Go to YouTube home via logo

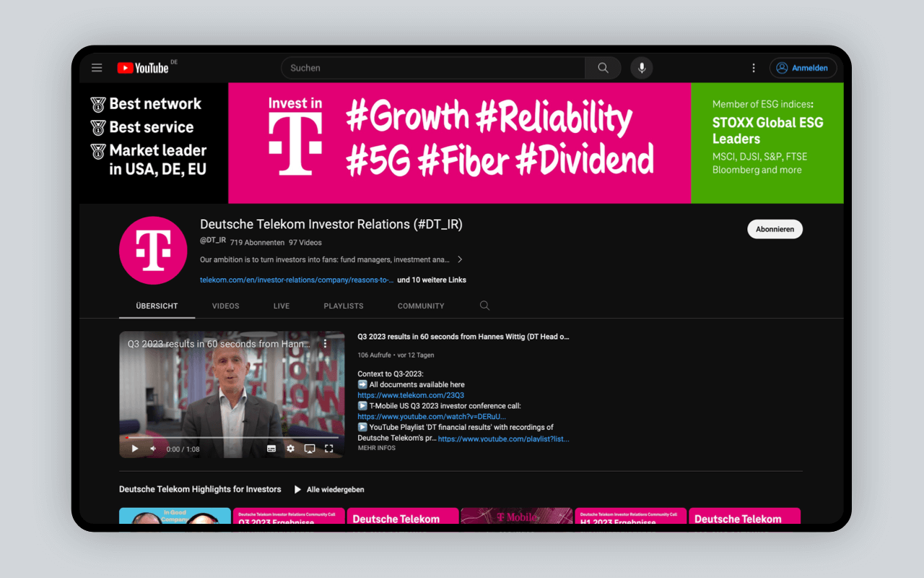(x=143, y=68)
